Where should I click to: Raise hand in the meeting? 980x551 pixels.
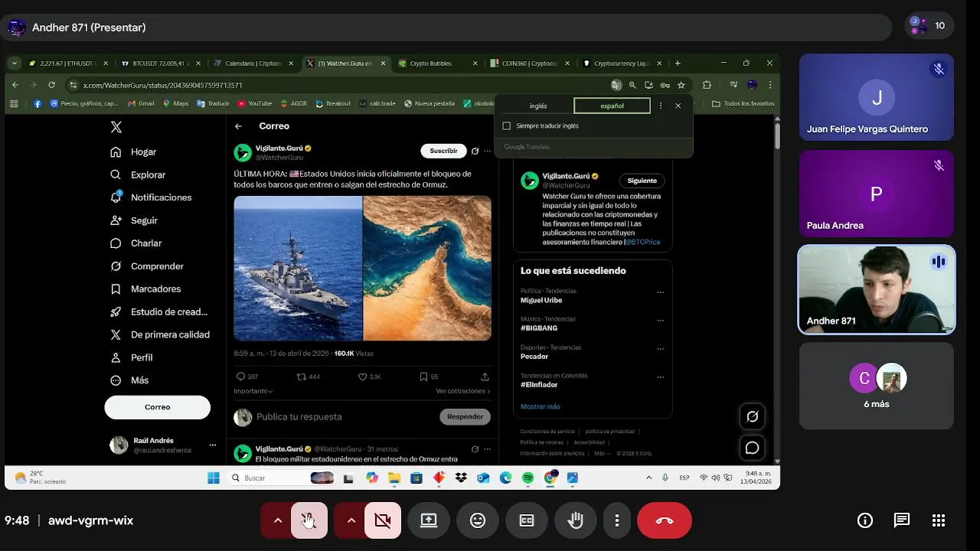576,520
